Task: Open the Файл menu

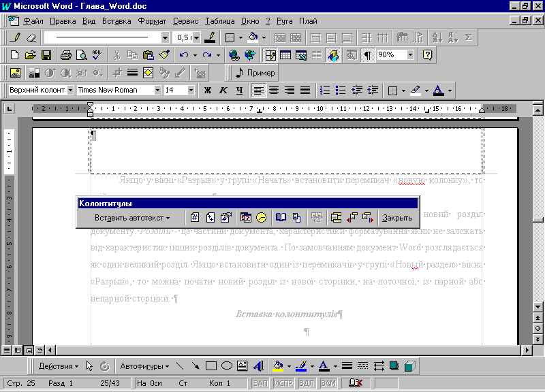Action: pos(33,21)
